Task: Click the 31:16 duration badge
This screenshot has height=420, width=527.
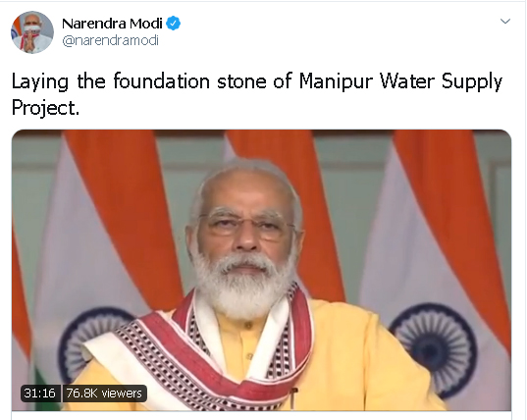Action: click(40, 394)
